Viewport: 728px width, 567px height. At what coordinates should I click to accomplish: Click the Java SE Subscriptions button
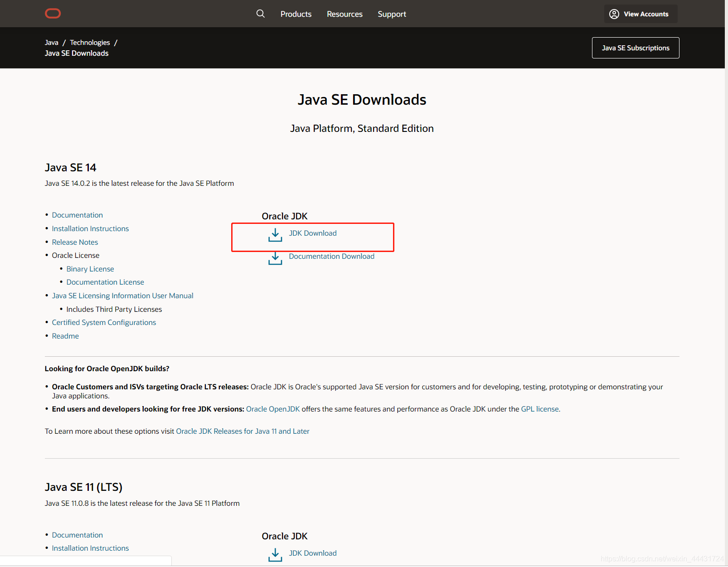coord(635,48)
